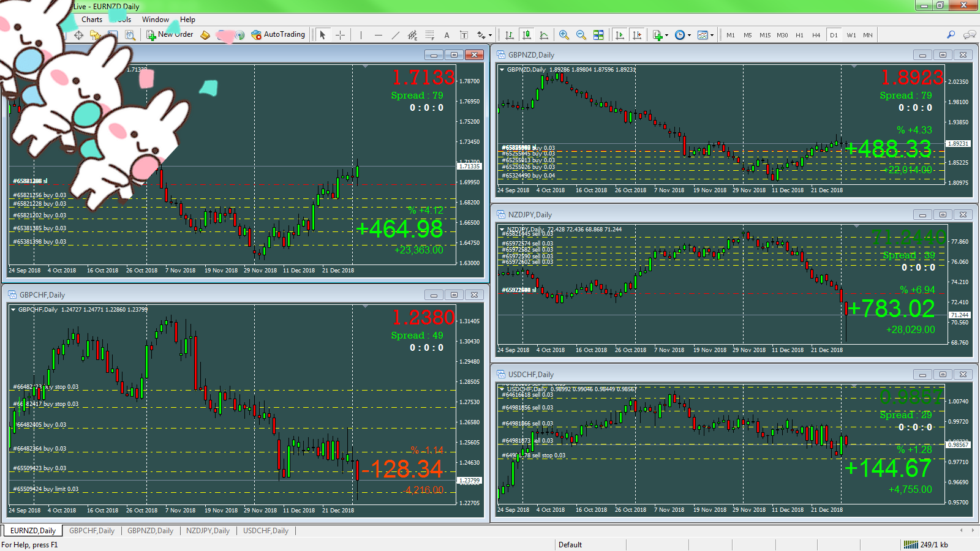Toggle the AutoTrading button
The image size is (980, 551).
click(x=278, y=35)
